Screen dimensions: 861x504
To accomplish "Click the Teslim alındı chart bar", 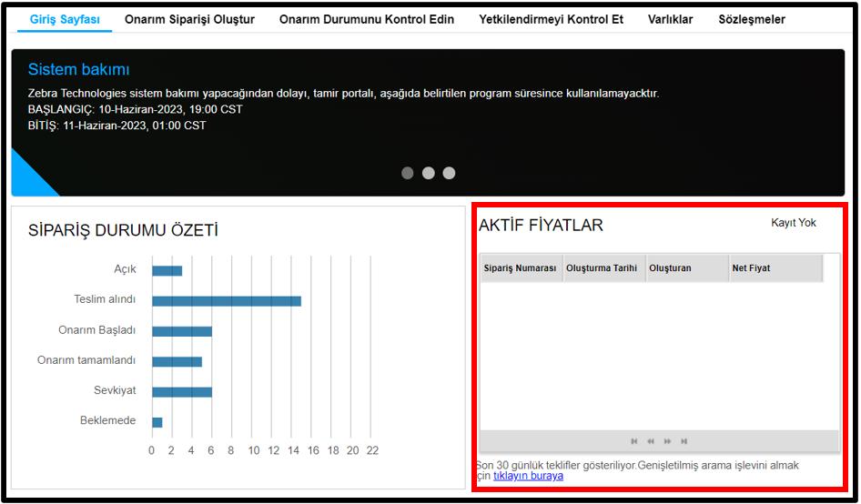I will (x=227, y=301).
